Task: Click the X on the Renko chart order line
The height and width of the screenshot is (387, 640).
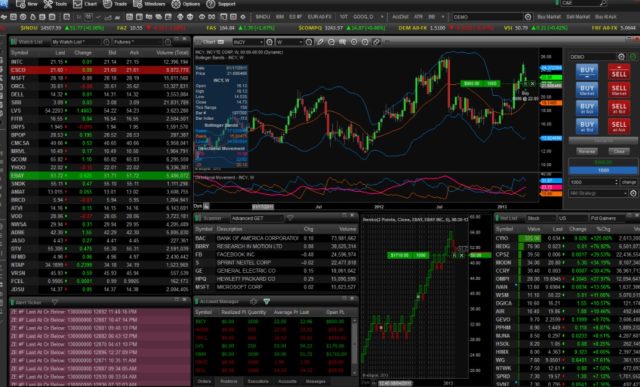Action: (x=462, y=255)
